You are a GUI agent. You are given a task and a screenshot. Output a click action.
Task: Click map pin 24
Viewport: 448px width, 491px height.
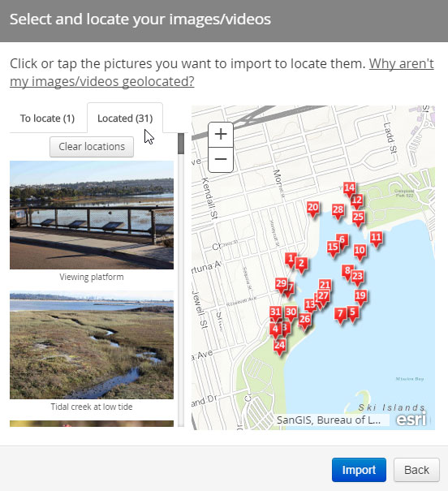[279, 347]
